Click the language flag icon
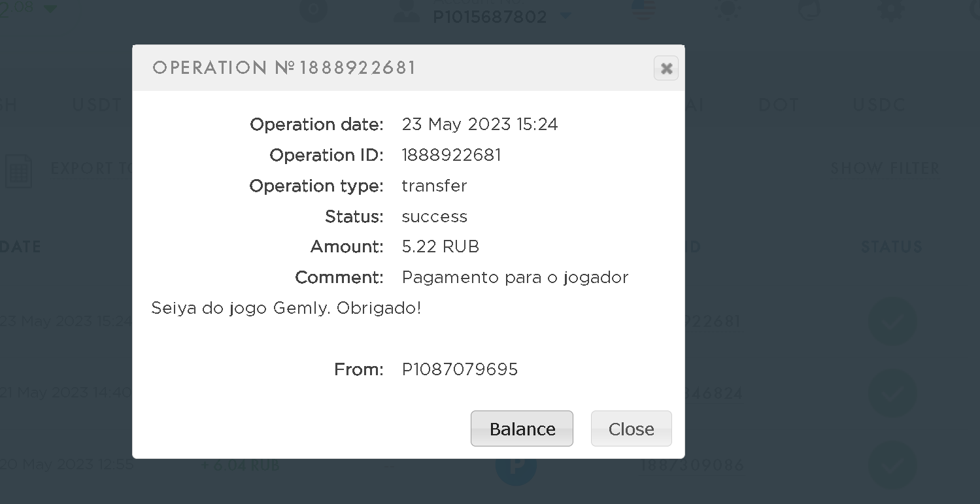980x504 pixels. 643,9
